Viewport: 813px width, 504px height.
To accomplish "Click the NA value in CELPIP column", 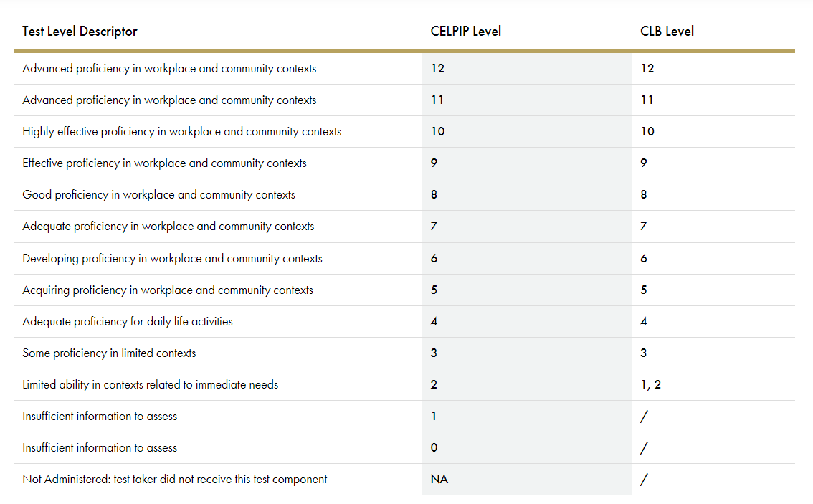I will [439, 479].
